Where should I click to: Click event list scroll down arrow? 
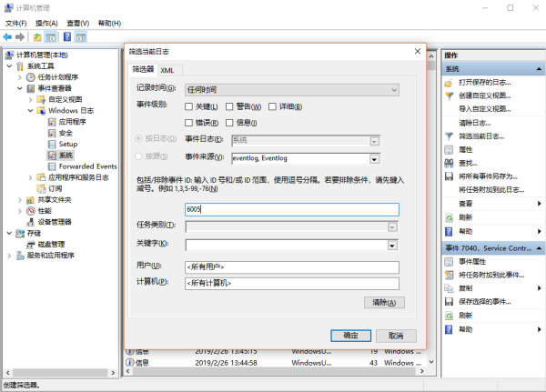click(431, 362)
